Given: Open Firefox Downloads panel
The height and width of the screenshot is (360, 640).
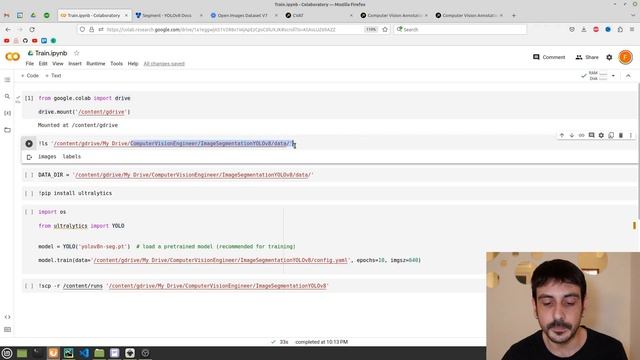Looking at the screenshot, I should (584, 29).
